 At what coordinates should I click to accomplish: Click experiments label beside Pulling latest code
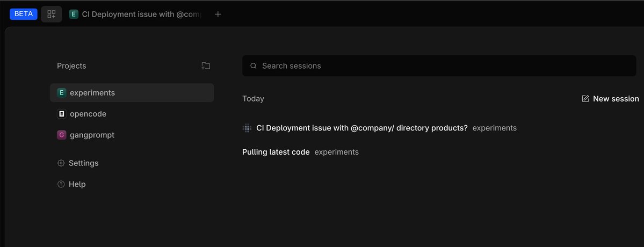tap(337, 152)
